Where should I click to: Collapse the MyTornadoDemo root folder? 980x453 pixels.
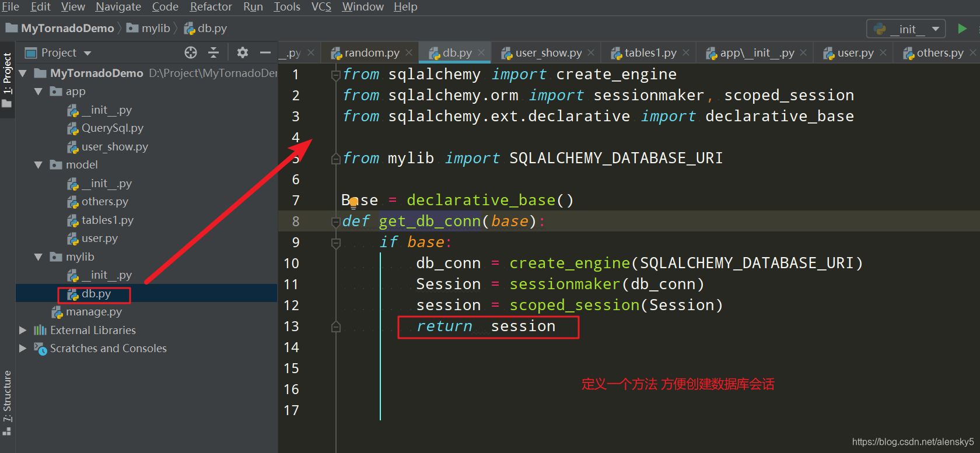point(23,73)
